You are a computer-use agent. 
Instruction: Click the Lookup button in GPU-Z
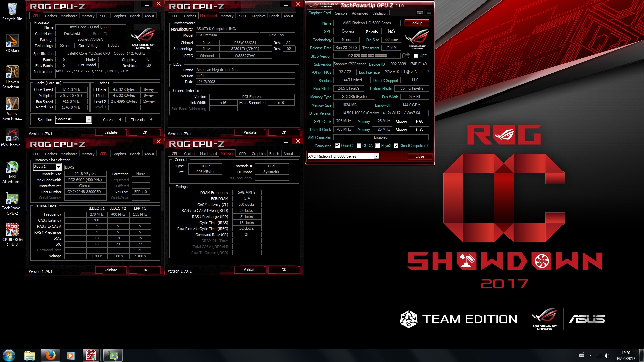[416, 23]
